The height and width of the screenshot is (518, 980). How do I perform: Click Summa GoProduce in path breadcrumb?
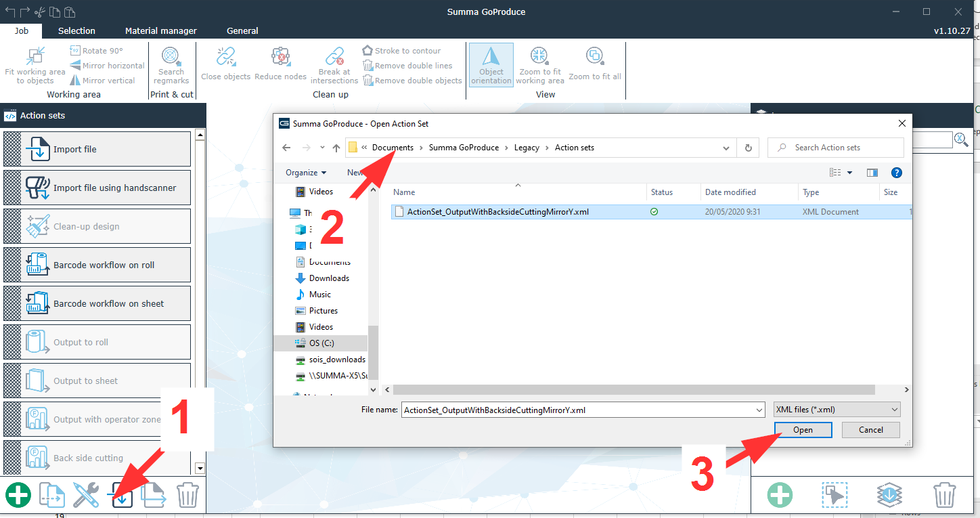tap(464, 148)
